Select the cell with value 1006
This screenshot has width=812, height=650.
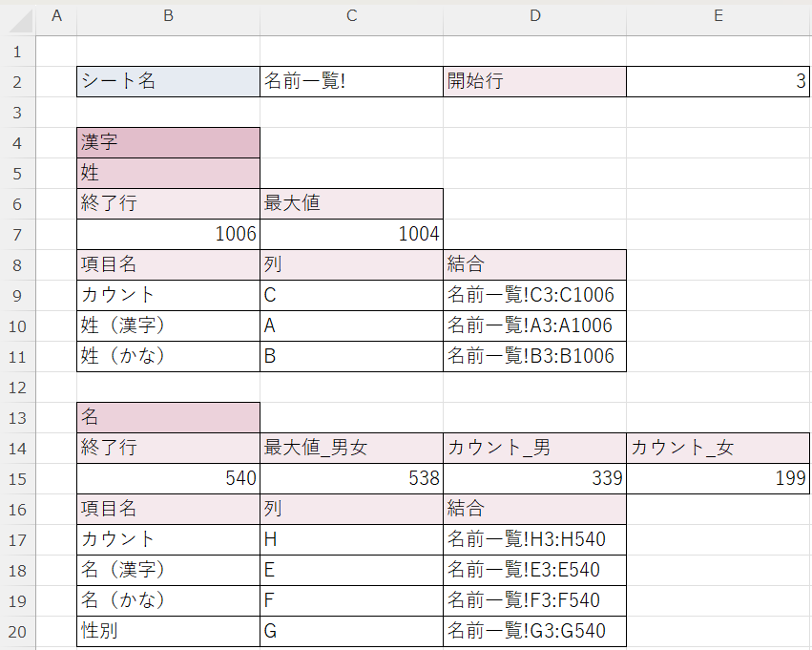point(168,234)
